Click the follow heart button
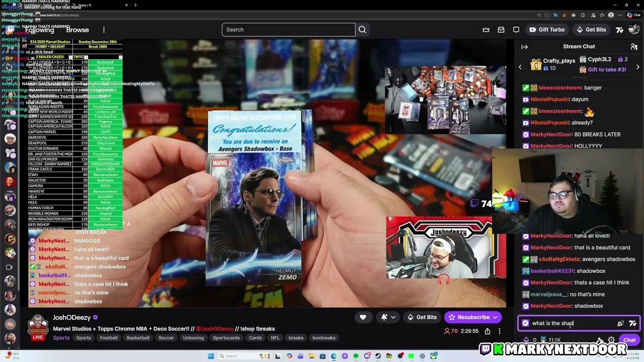The width and height of the screenshot is (644, 362). (363, 317)
